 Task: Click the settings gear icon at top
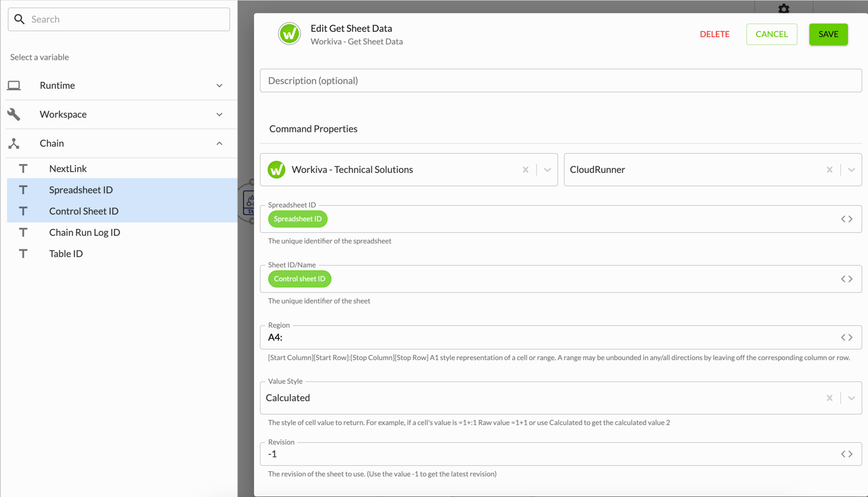pyautogui.click(x=784, y=8)
